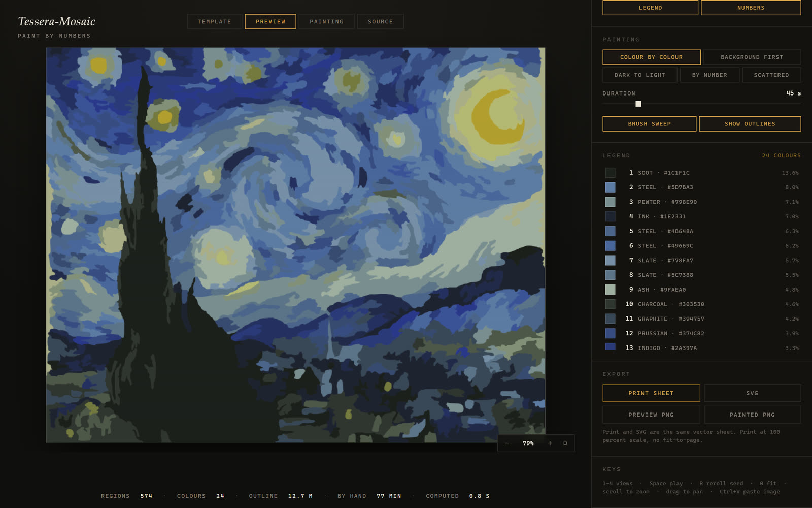Screen dimensions: 812x508
Task: Click the Steel #5D7BA3 colour swatch
Action: 610,187
